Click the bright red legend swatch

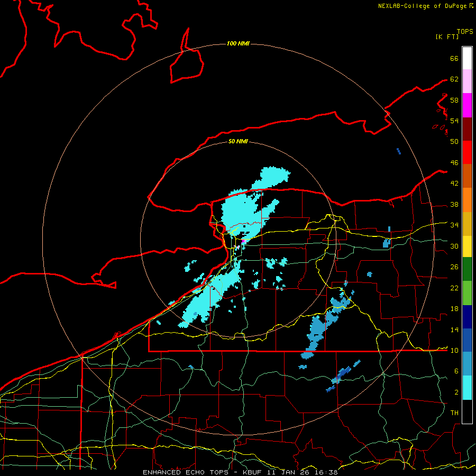click(x=467, y=152)
